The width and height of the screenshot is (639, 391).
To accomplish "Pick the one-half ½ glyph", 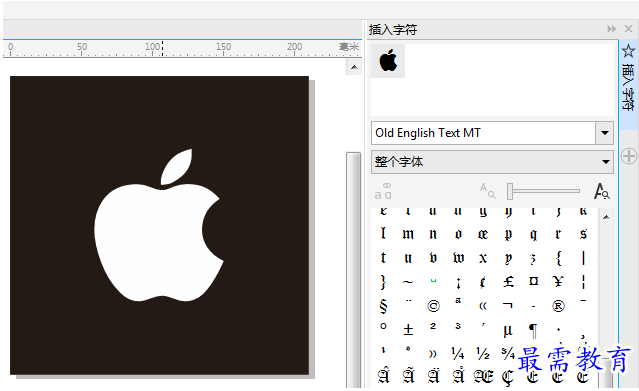I will [483, 353].
